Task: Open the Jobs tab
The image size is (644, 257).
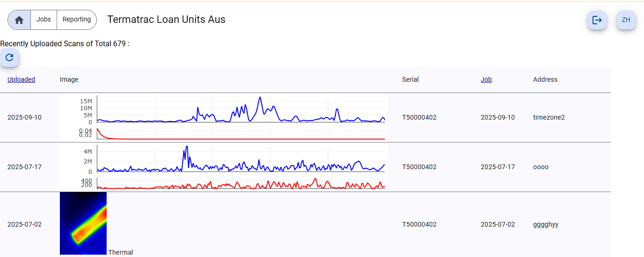Action: click(x=43, y=20)
